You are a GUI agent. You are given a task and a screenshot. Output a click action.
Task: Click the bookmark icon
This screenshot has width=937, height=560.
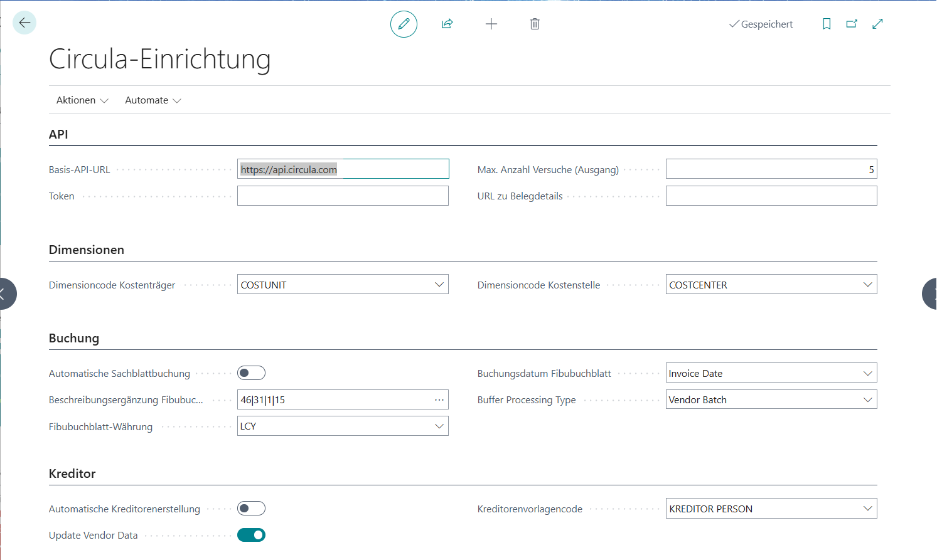click(827, 24)
